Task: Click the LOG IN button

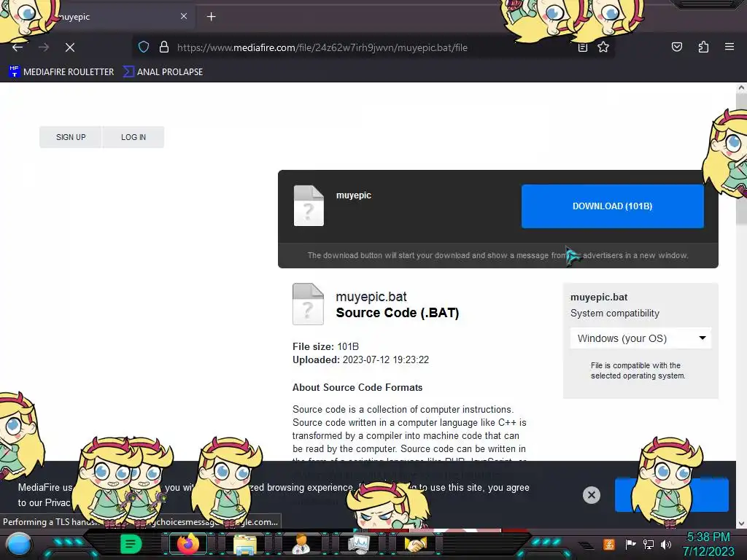Action: pyautogui.click(x=133, y=137)
